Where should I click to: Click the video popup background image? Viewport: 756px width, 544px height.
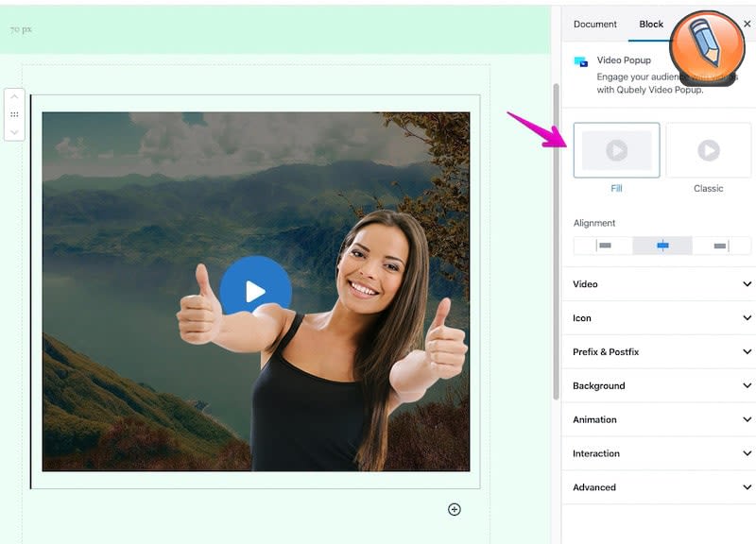tap(255, 292)
